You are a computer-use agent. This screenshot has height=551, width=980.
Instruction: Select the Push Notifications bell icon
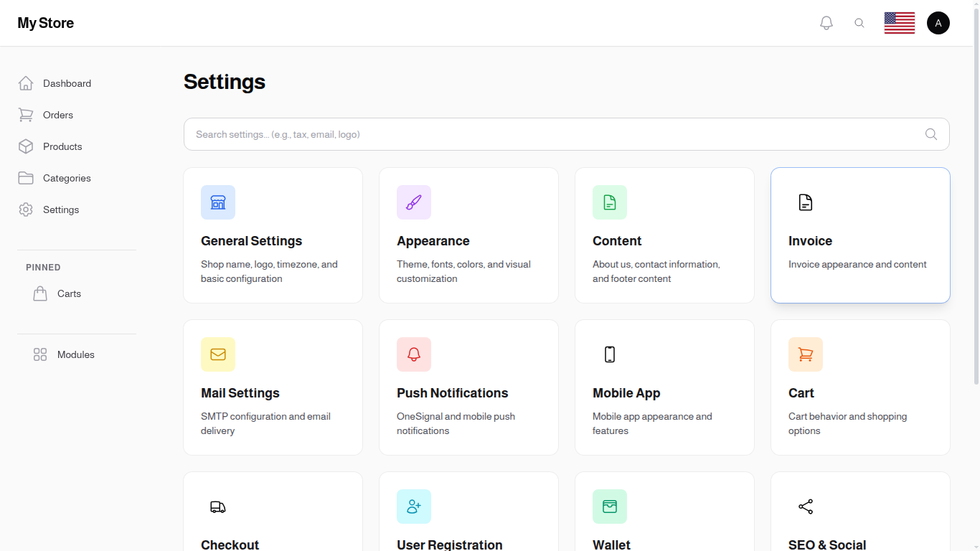414,354
